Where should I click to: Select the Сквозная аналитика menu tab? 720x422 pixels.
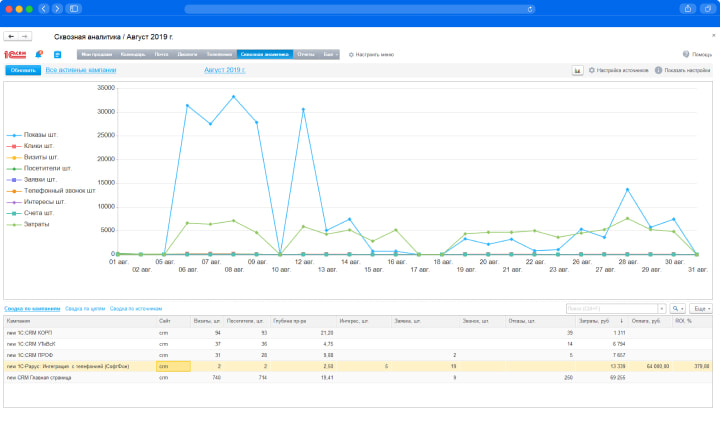(264, 54)
